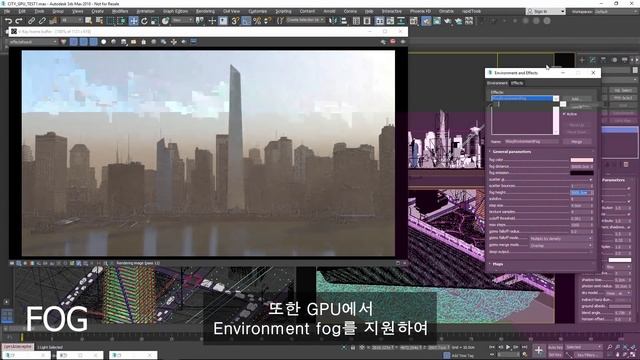Toggle the Active checkbox in Effects

[564, 114]
